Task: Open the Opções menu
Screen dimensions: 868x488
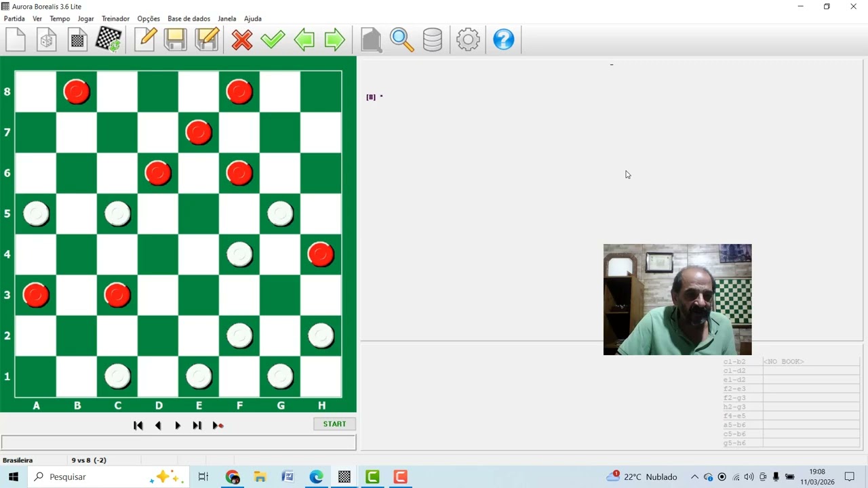Action: 149,18
